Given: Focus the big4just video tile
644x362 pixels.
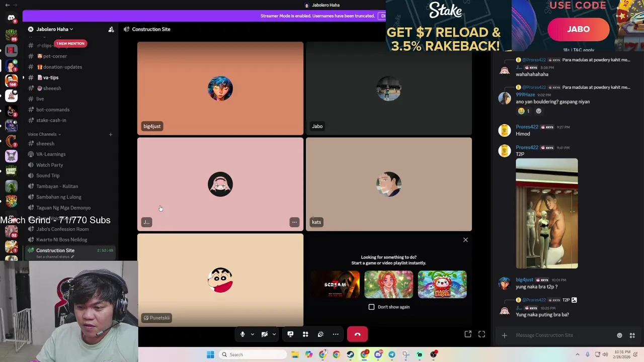Looking at the screenshot, I should [220, 88].
